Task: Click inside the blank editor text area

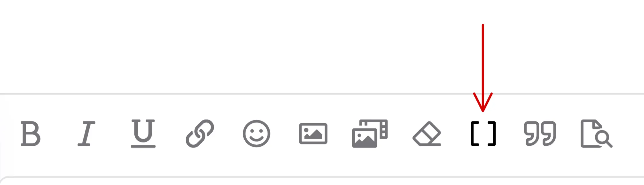Action: (322, 46)
